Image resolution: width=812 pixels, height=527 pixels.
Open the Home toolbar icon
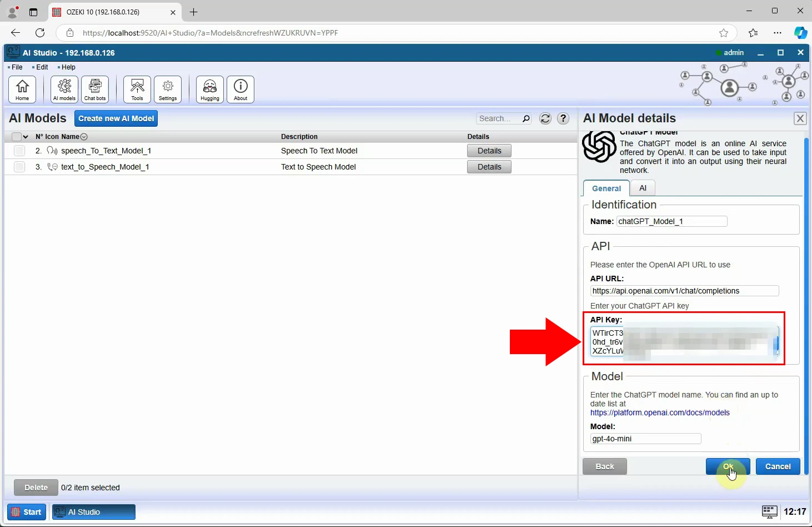(22, 90)
